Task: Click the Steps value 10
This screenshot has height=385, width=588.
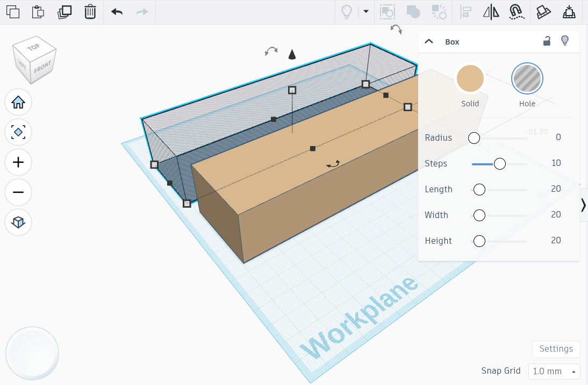Action: pyautogui.click(x=556, y=163)
